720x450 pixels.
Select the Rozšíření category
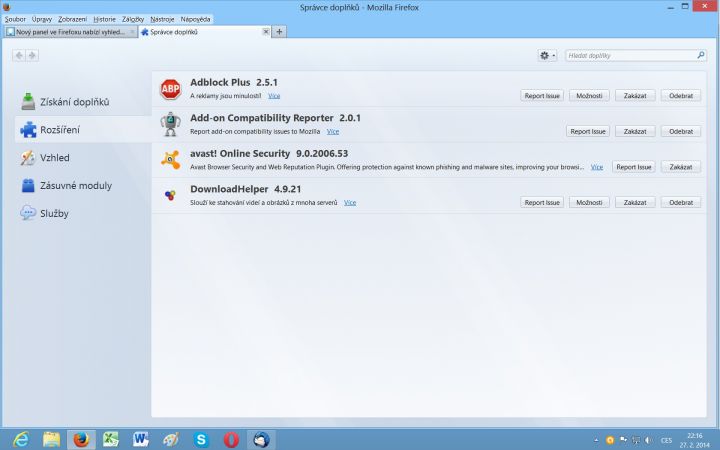tap(83, 129)
